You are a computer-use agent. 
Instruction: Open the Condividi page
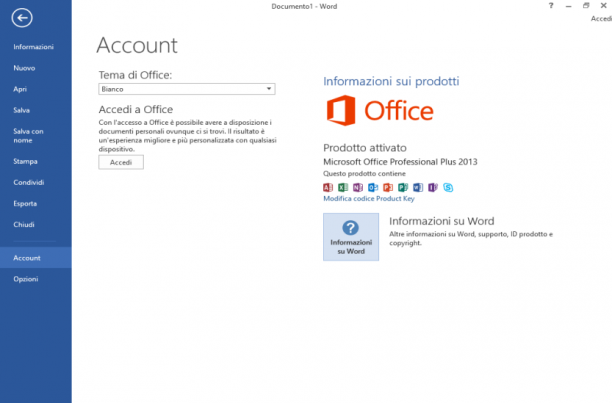point(28,182)
